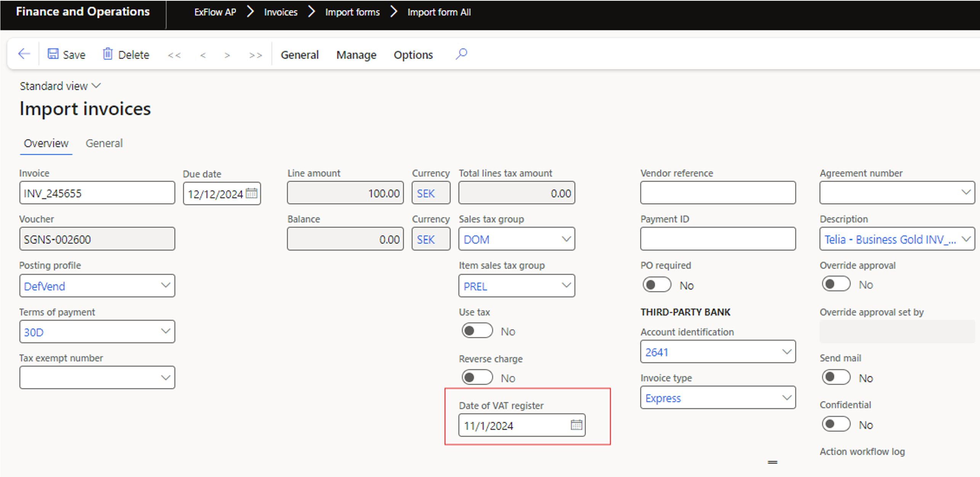Open the Options menu
The width and height of the screenshot is (980, 477).
(413, 55)
